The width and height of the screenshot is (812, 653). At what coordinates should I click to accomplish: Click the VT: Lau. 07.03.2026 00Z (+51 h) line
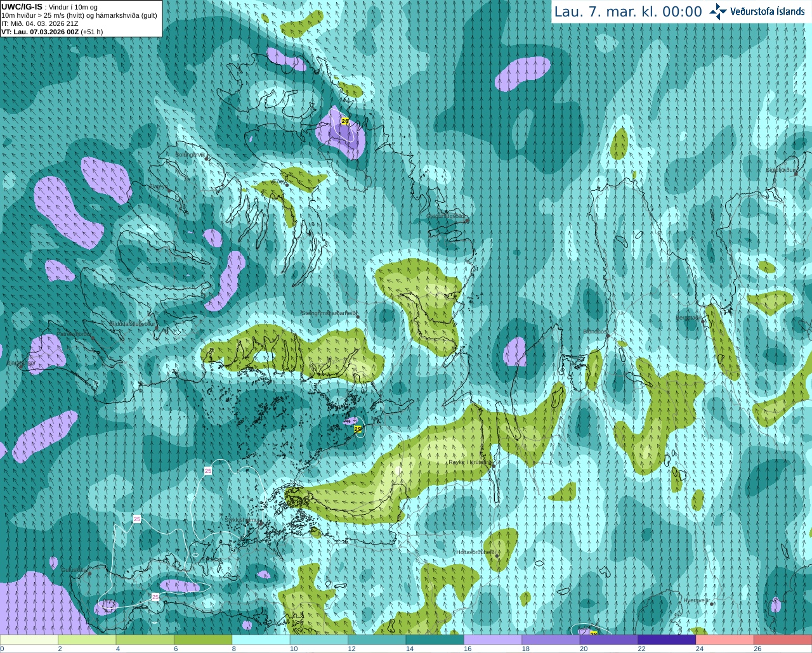click(x=52, y=32)
